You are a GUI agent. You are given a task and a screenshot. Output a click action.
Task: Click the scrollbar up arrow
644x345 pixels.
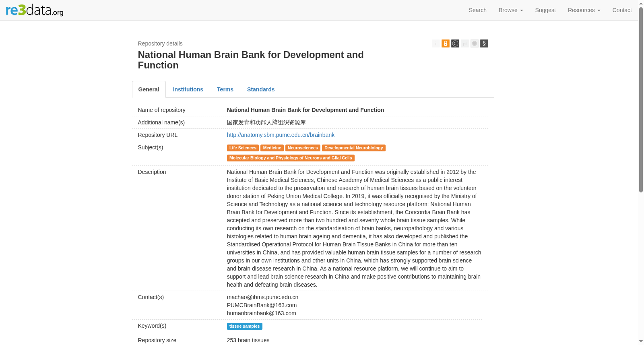tap(641, 3)
